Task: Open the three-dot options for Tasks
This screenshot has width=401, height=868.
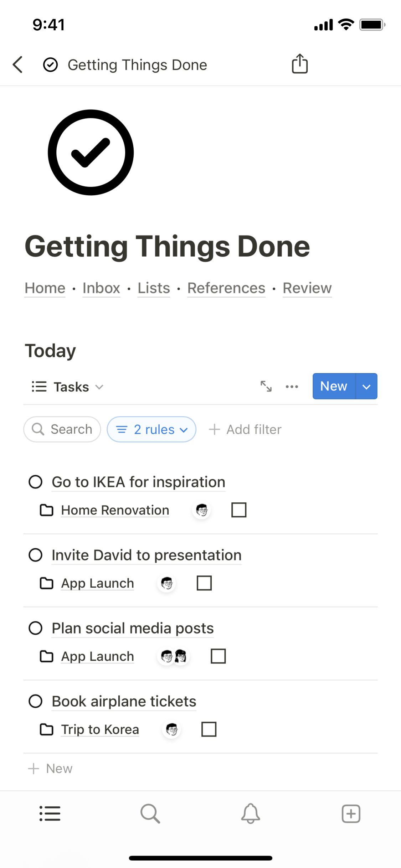Action: 292,387
